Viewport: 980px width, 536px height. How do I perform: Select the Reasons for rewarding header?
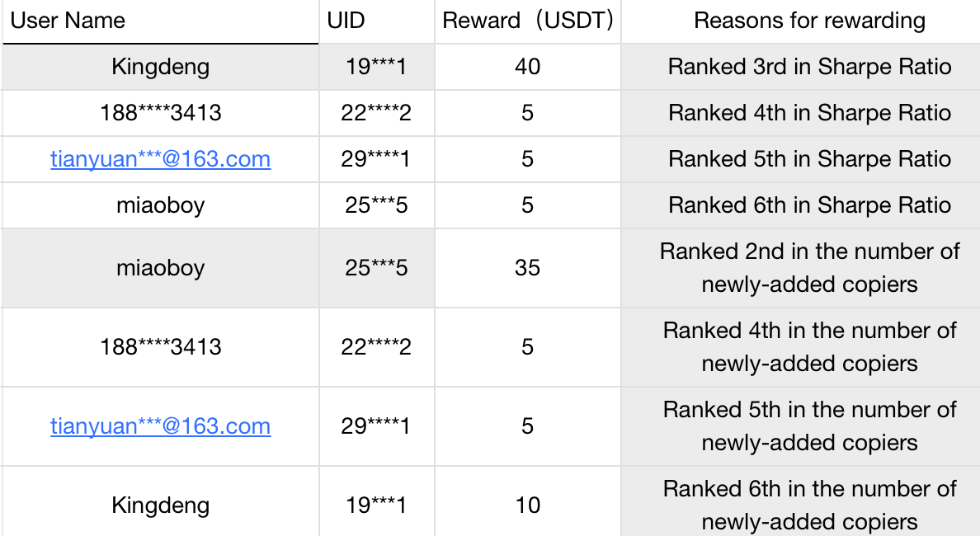click(x=809, y=21)
